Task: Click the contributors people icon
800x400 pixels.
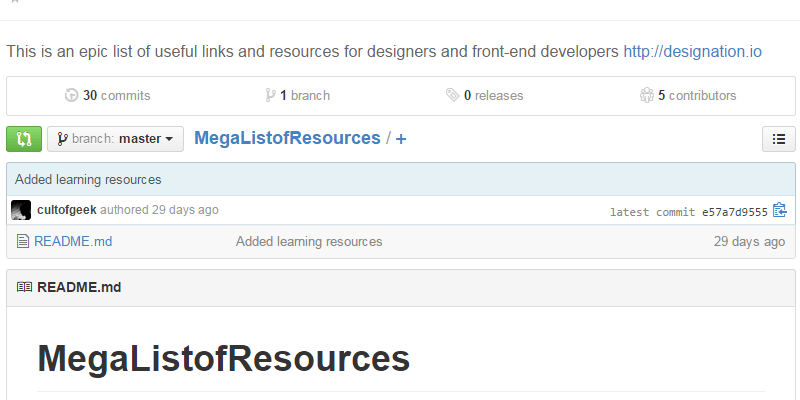Action: pos(647,96)
